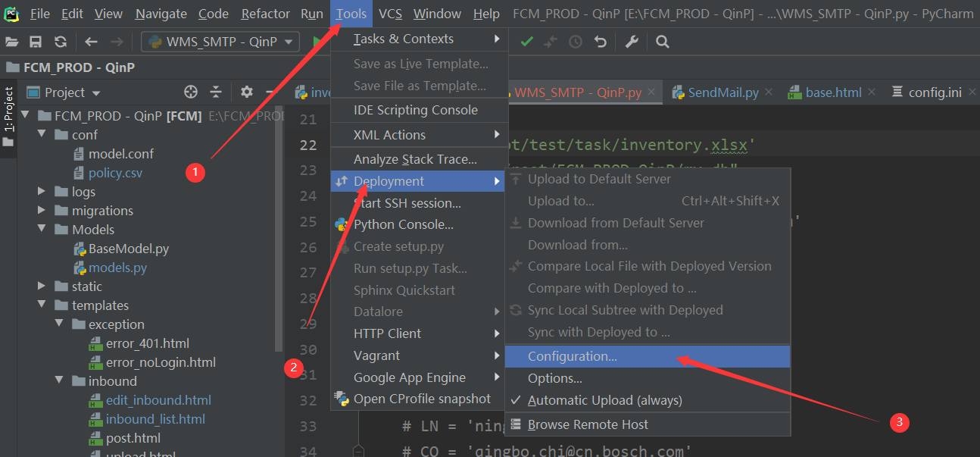Open the Help menu
Image resolution: width=980 pixels, height=457 pixels.
click(x=486, y=14)
